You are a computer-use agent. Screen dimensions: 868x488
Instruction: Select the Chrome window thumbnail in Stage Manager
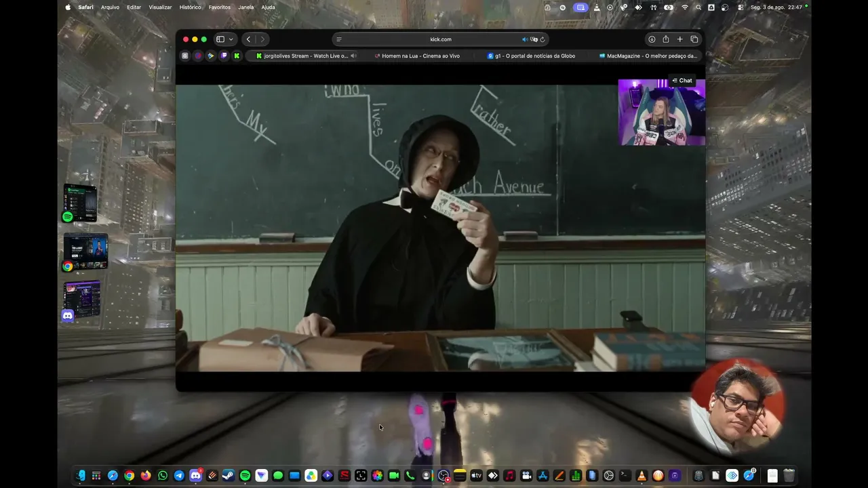(85, 252)
